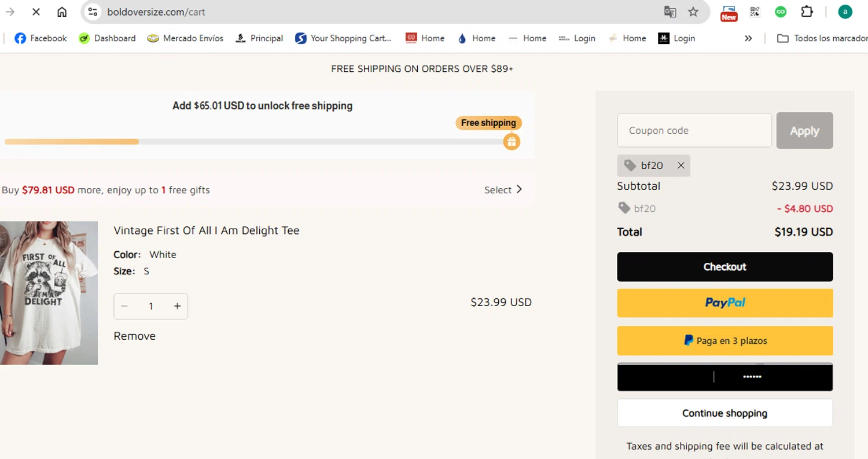
Task: Open the Login bookmark after dash-icon Home
Action: tap(577, 38)
